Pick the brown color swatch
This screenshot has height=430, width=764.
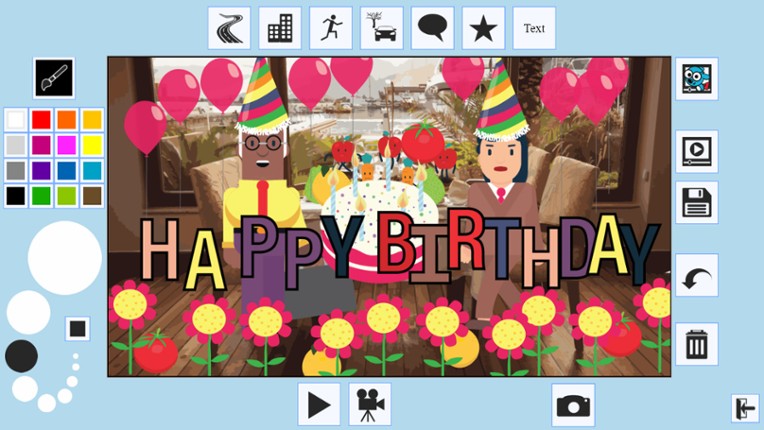coord(92,196)
